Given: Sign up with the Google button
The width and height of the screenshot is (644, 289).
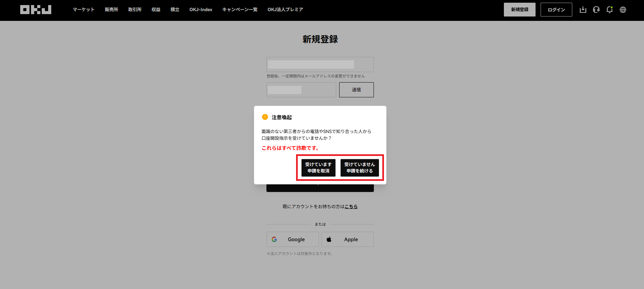Looking at the screenshot, I should (x=292, y=239).
